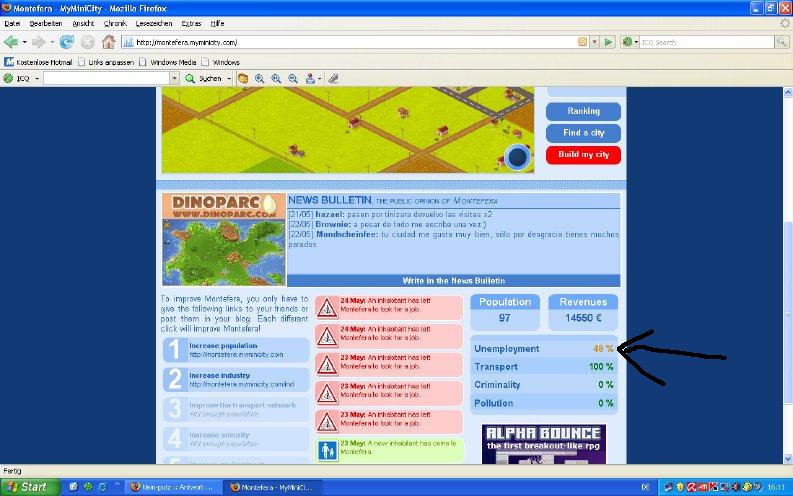This screenshot has height=496, width=793.
Task: Click Write in the News Bulletin link
Action: (x=453, y=280)
